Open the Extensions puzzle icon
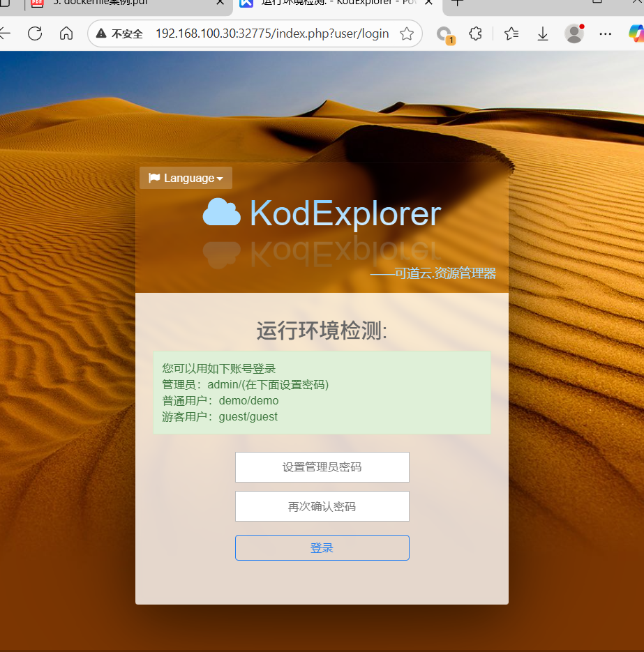644x652 pixels. (475, 33)
